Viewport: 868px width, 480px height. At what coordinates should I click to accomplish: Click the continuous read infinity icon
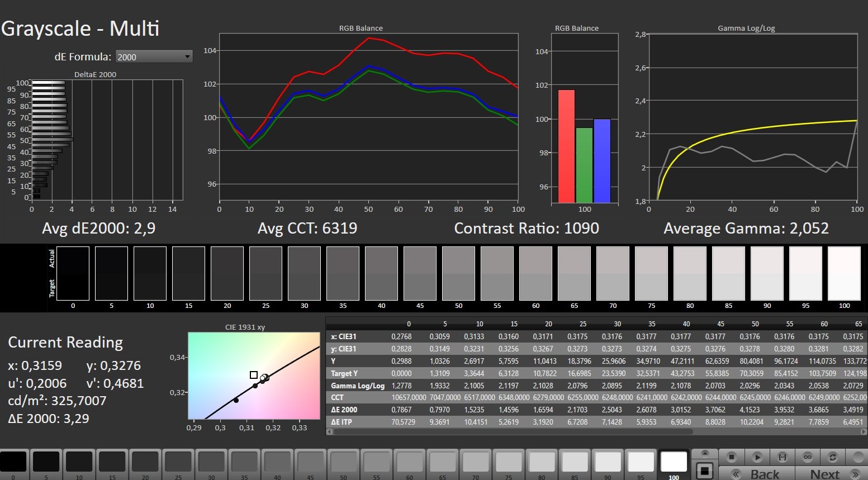[x=808, y=457]
